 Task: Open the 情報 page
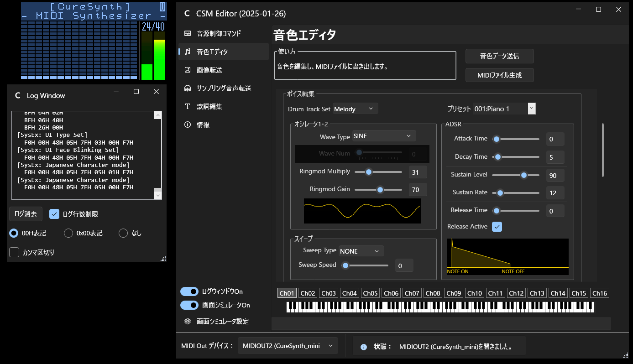click(x=224, y=125)
